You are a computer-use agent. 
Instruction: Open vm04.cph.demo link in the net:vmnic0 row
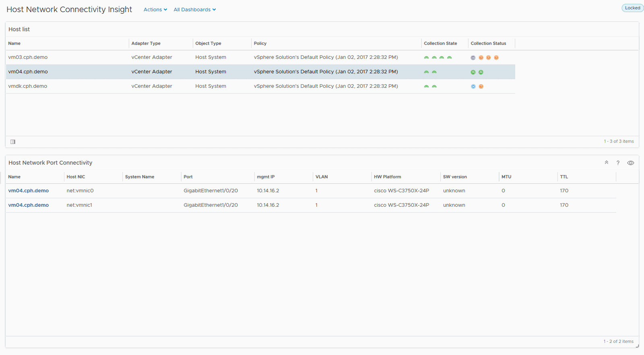point(29,191)
